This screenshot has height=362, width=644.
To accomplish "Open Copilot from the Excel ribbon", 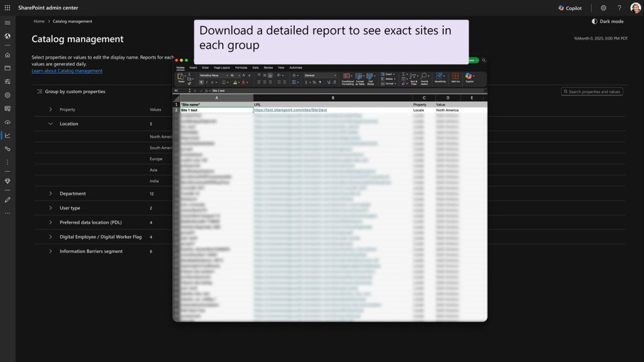I will [x=468, y=77].
